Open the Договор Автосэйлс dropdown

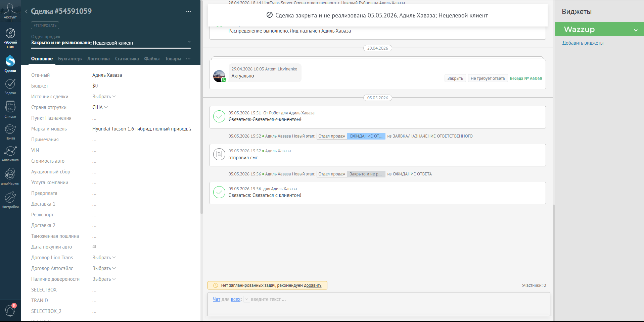(x=104, y=268)
